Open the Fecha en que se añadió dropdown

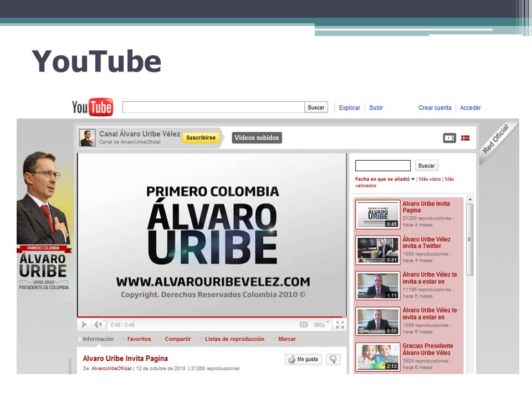385,179
